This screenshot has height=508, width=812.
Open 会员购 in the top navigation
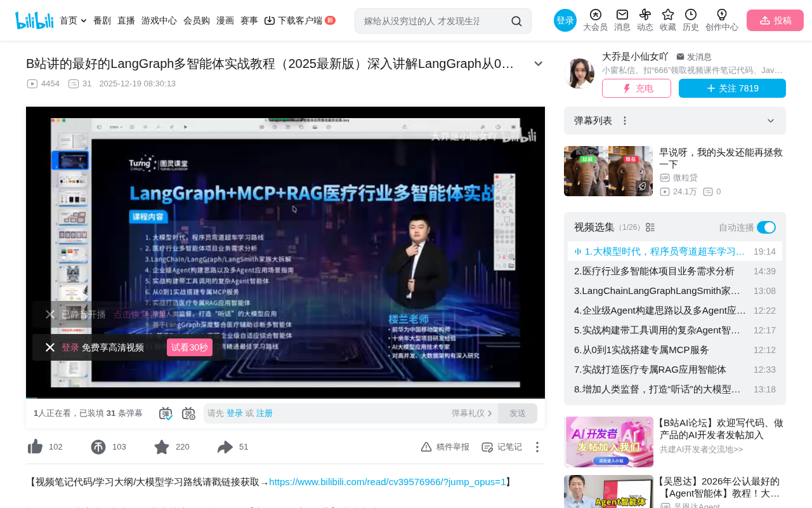point(197,20)
